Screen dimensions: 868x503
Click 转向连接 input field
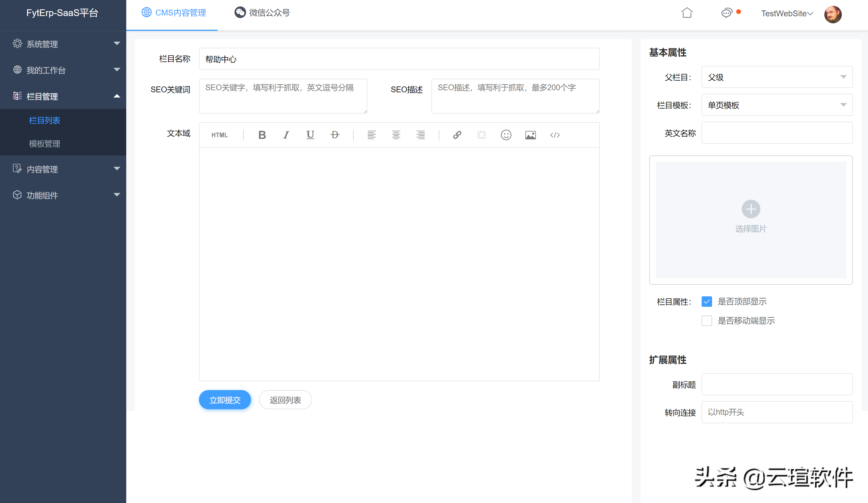point(777,412)
